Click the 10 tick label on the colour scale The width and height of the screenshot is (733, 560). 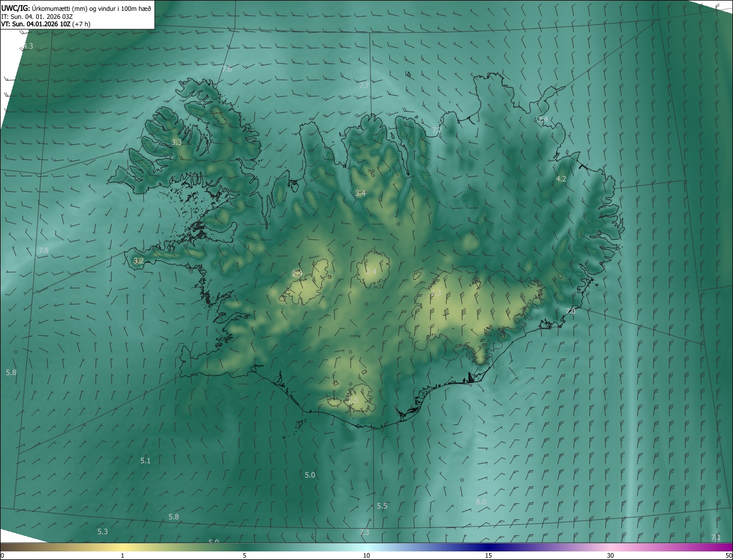(x=366, y=556)
